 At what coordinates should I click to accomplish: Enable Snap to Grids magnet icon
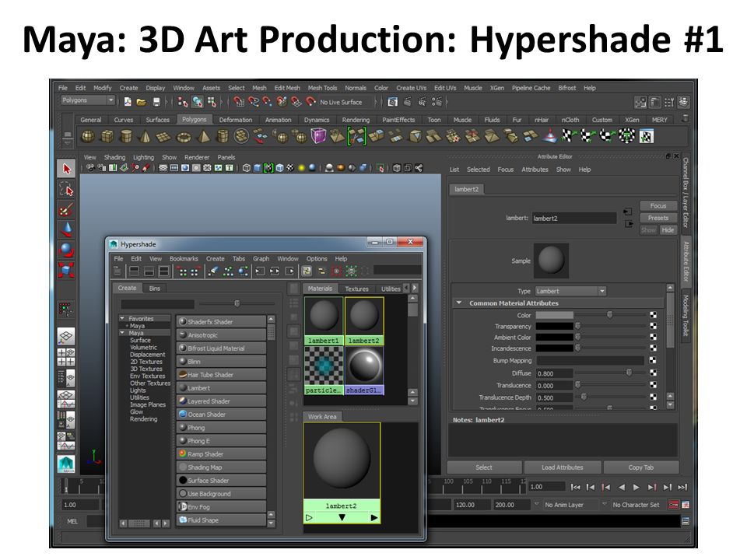(x=239, y=102)
